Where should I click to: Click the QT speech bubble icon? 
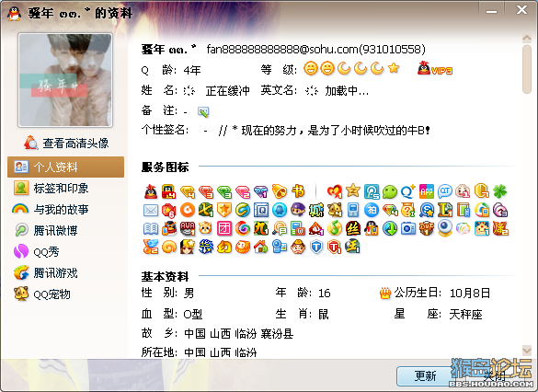[x=445, y=191]
